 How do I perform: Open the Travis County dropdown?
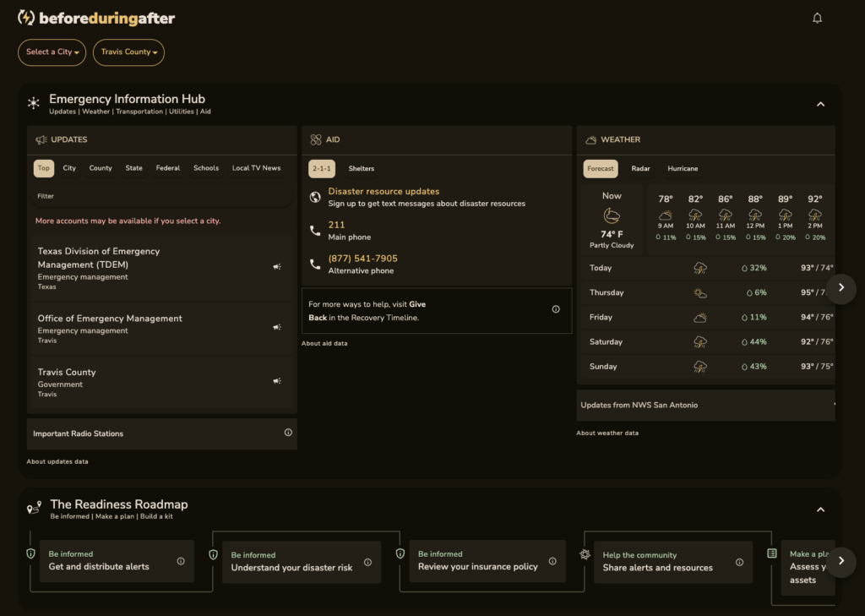[x=128, y=52]
